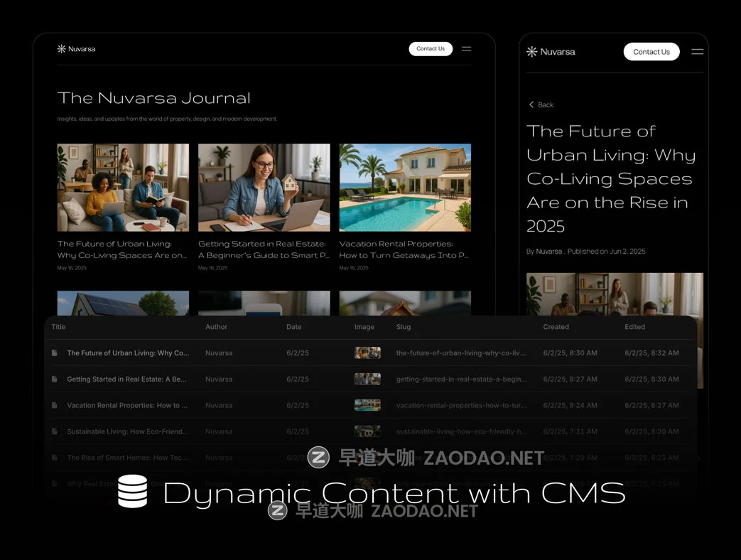Click created time '6/2/25, 8:24 AM'

[x=570, y=405]
